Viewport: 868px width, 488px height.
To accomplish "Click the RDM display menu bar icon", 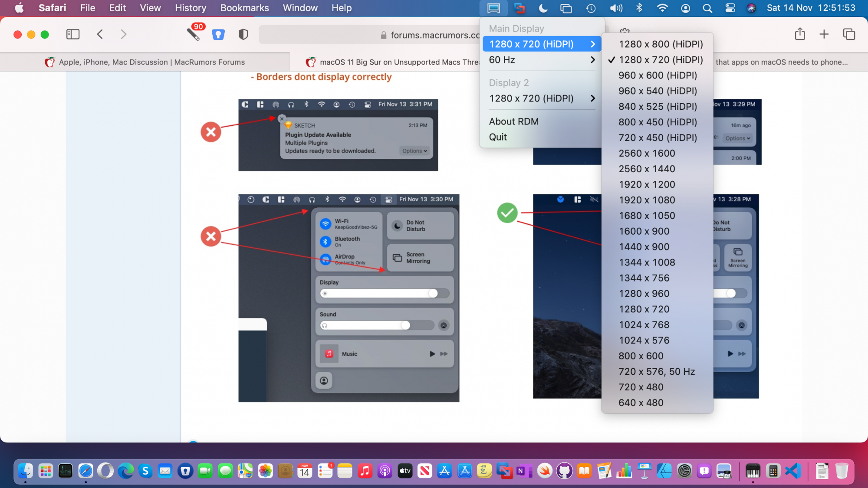I will click(493, 8).
